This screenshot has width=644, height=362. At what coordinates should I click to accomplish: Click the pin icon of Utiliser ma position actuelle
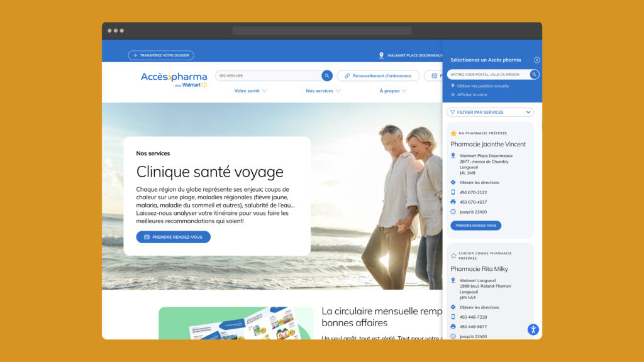click(x=453, y=85)
